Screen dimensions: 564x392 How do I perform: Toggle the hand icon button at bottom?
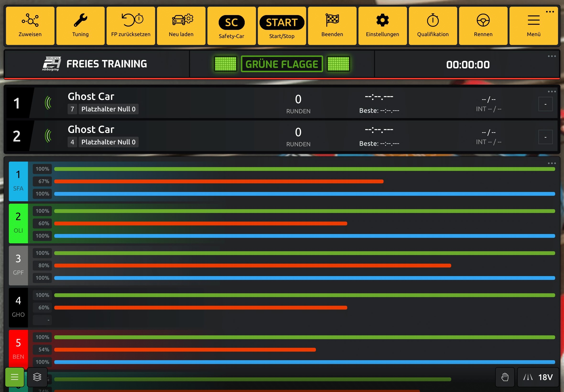504,377
